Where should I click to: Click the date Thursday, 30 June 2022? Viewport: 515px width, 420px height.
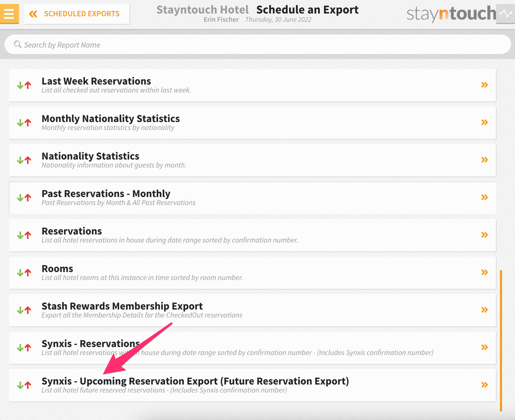278,20
